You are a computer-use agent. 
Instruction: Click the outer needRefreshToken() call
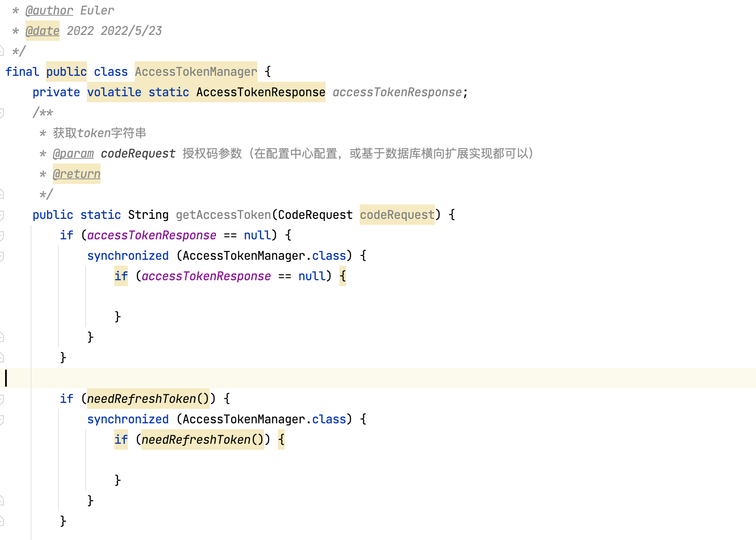148,399
